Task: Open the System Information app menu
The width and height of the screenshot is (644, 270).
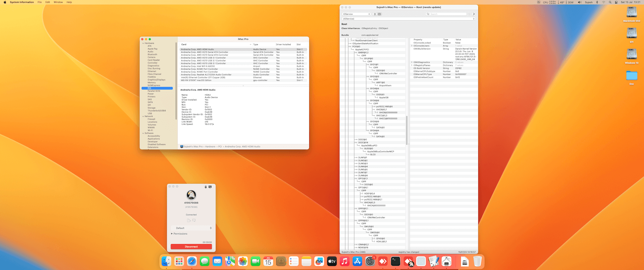Action: pyautogui.click(x=22, y=2)
